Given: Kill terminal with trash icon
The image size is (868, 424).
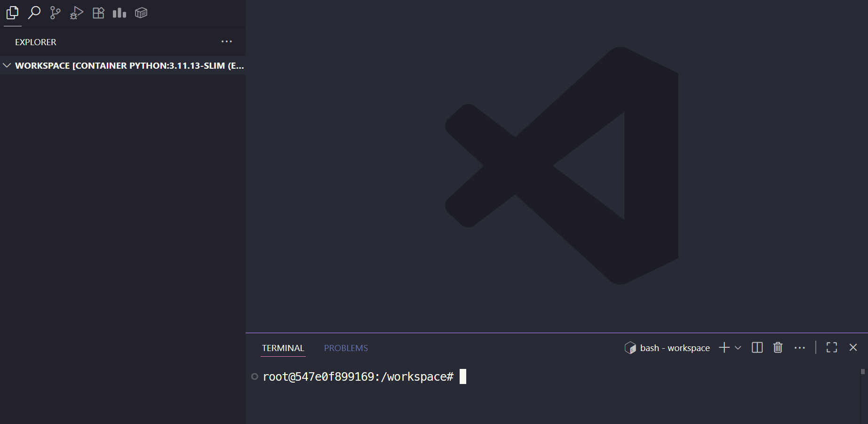Looking at the screenshot, I should coord(778,347).
